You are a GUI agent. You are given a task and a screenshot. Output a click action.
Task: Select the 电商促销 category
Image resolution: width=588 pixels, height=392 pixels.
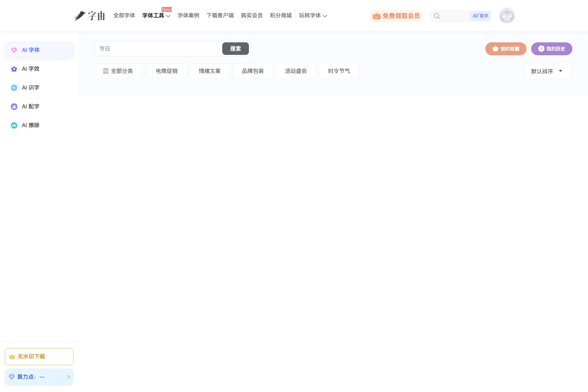(167, 71)
